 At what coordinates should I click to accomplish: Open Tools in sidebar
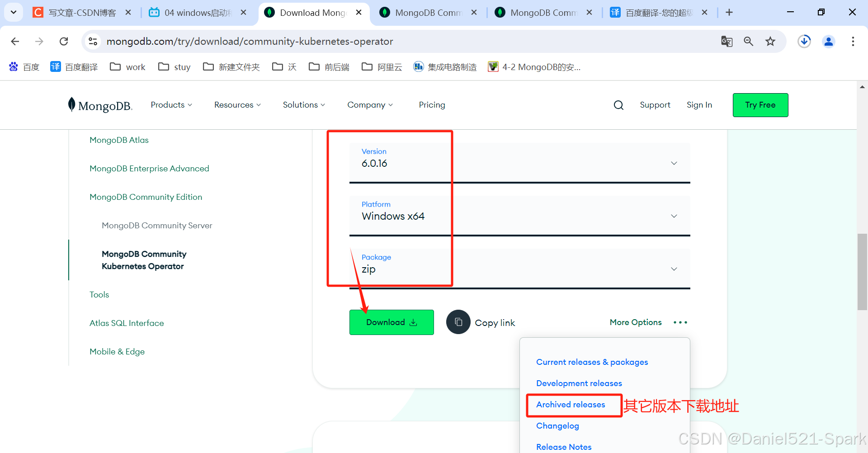click(x=99, y=295)
